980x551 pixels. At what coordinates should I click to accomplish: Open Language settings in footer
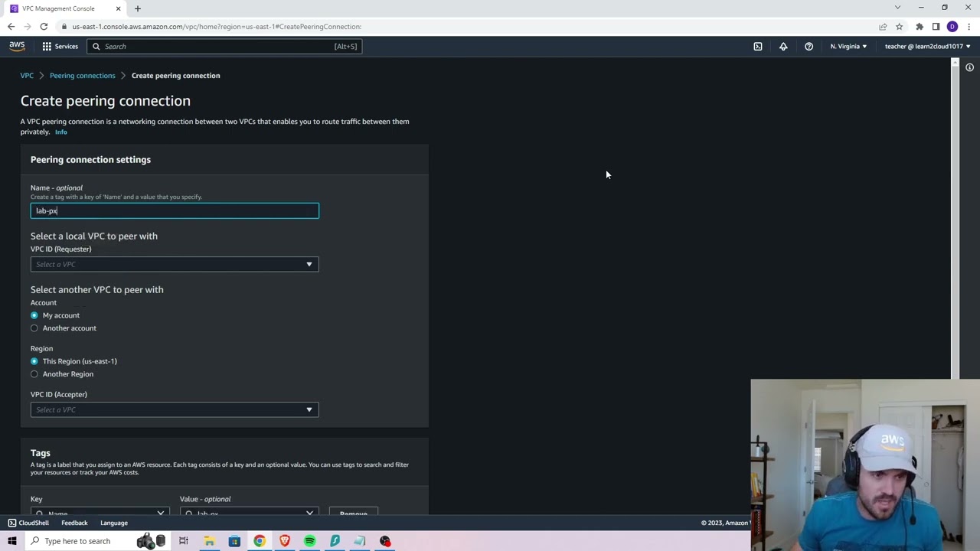(x=114, y=523)
